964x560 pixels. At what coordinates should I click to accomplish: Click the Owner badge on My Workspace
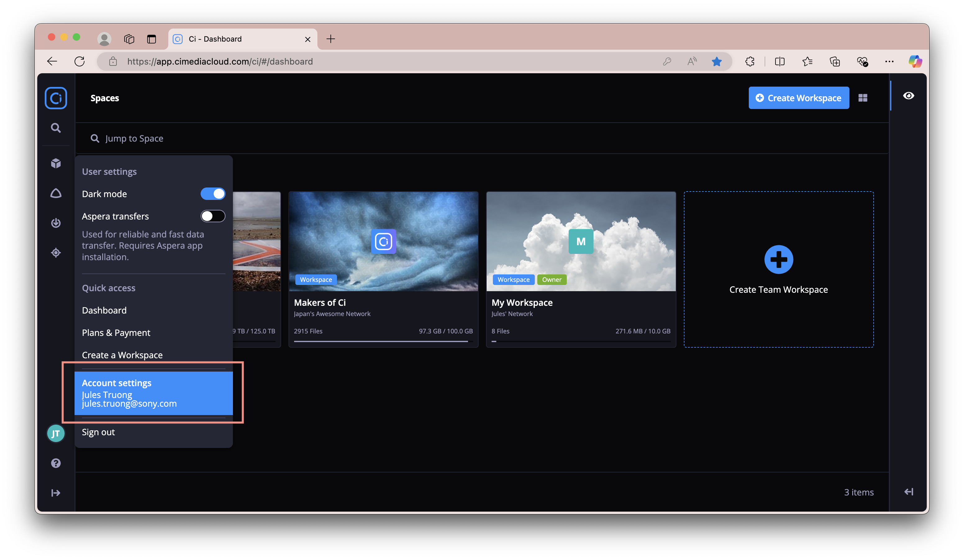pos(552,280)
